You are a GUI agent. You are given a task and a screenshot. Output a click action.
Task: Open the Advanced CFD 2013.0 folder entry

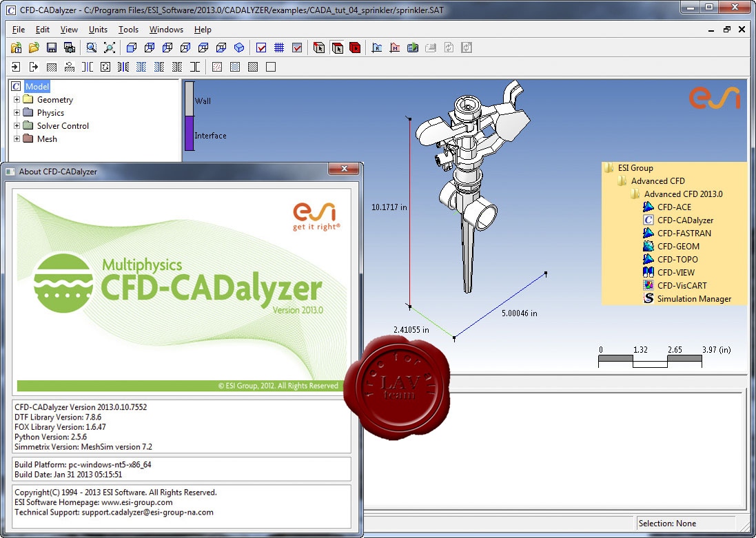tap(683, 194)
